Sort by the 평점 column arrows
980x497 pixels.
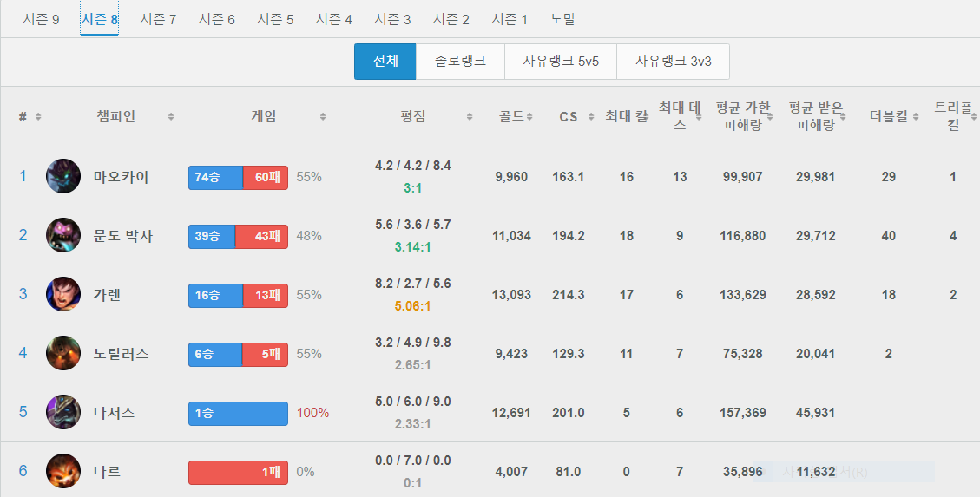point(470,117)
